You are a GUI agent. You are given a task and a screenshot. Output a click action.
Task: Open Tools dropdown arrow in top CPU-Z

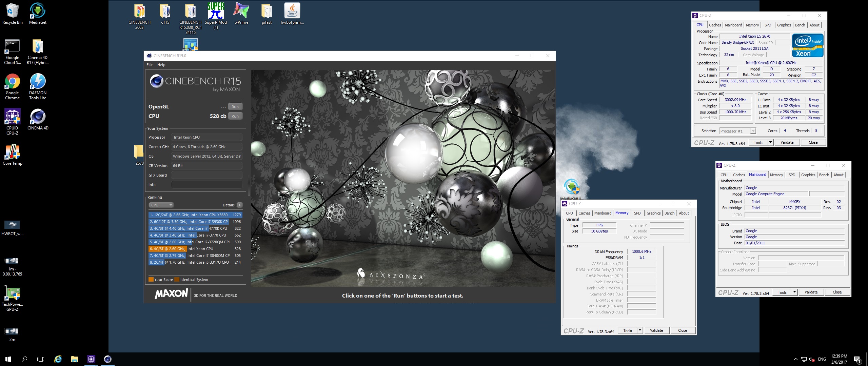pos(770,142)
